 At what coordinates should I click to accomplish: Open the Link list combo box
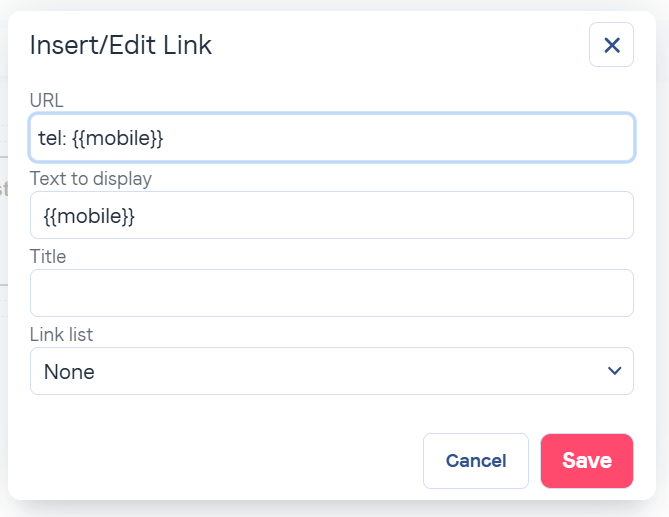pyautogui.click(x=331, y=371)
